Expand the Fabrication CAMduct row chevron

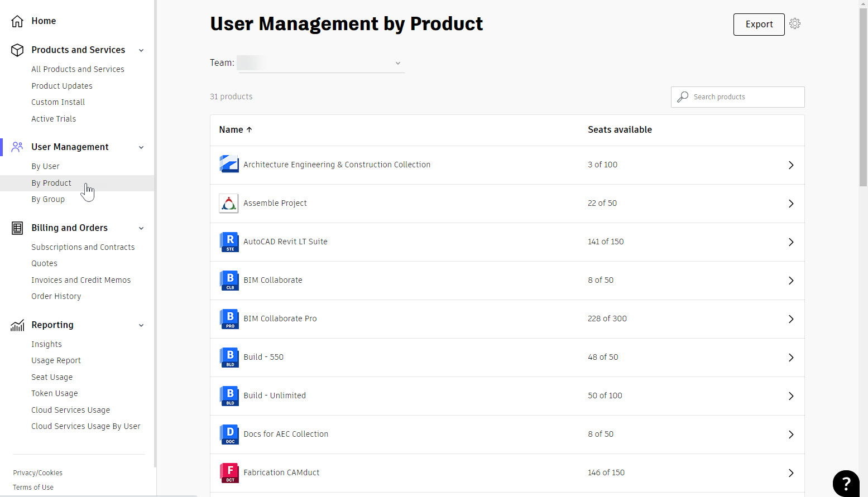[x=791, y=473]
